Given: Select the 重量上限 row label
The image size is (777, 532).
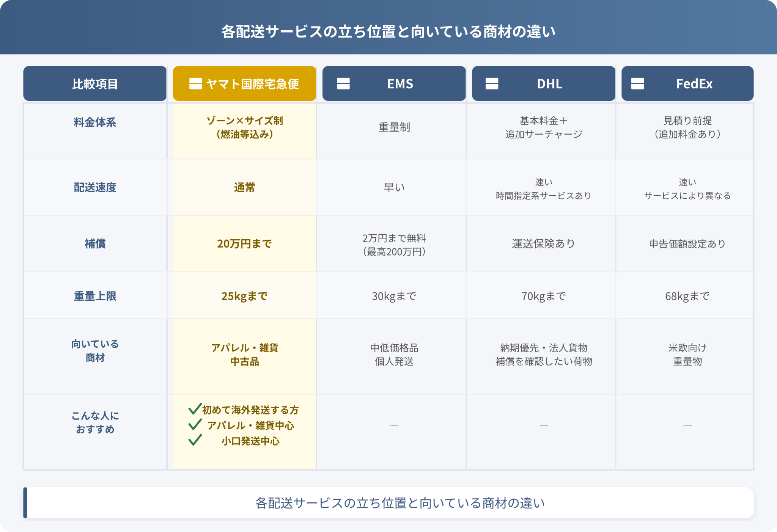Looking at the screenshot, I should coord(95,296).
